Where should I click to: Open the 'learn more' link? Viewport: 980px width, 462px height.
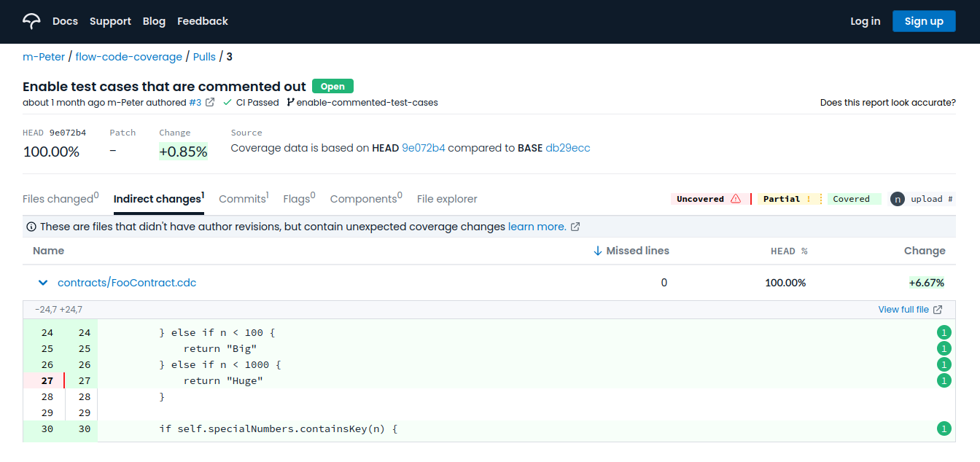(538, 226)
